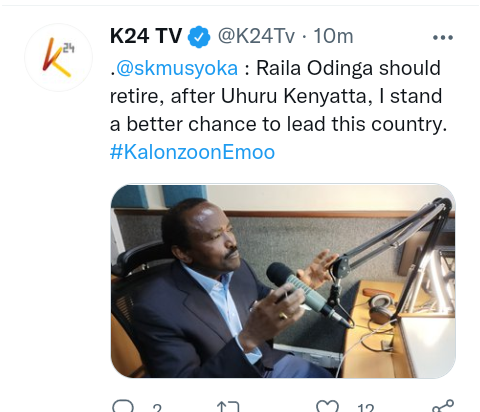The width and height of the screenshot is (480, 412).
Task: Like the tweet with the heart icon
Action: click(327, 406)
